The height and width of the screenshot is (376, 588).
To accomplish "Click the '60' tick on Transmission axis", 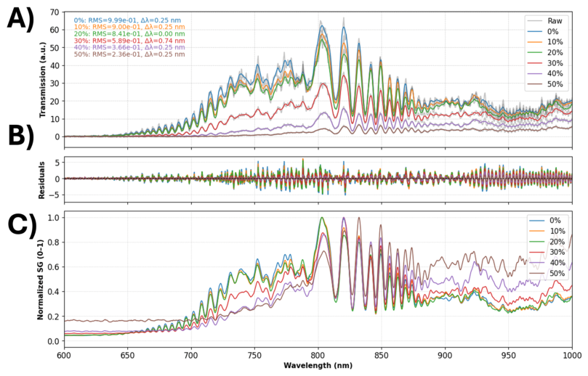I will tap(55, 30).
